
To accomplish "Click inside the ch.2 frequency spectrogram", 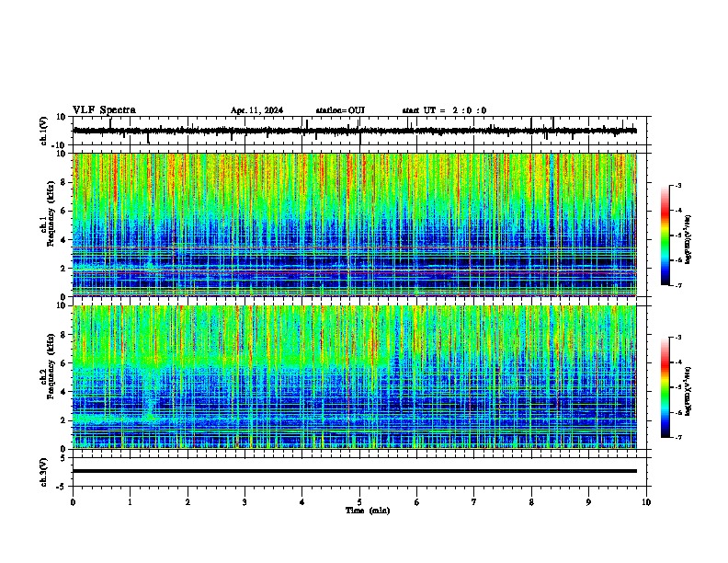I will [355, 377].
